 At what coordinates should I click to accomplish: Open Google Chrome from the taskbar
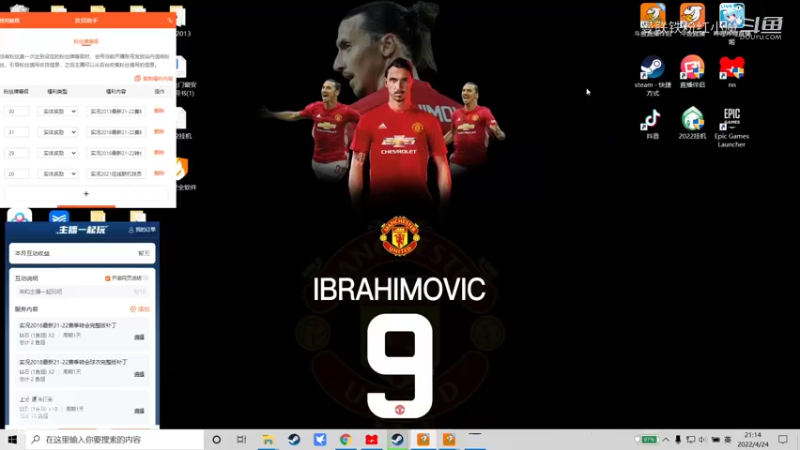[345, 439]
